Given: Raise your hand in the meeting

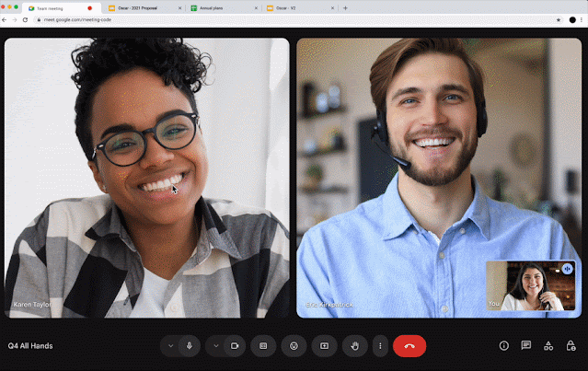Looking at the screenshot, I should point(354,346).
